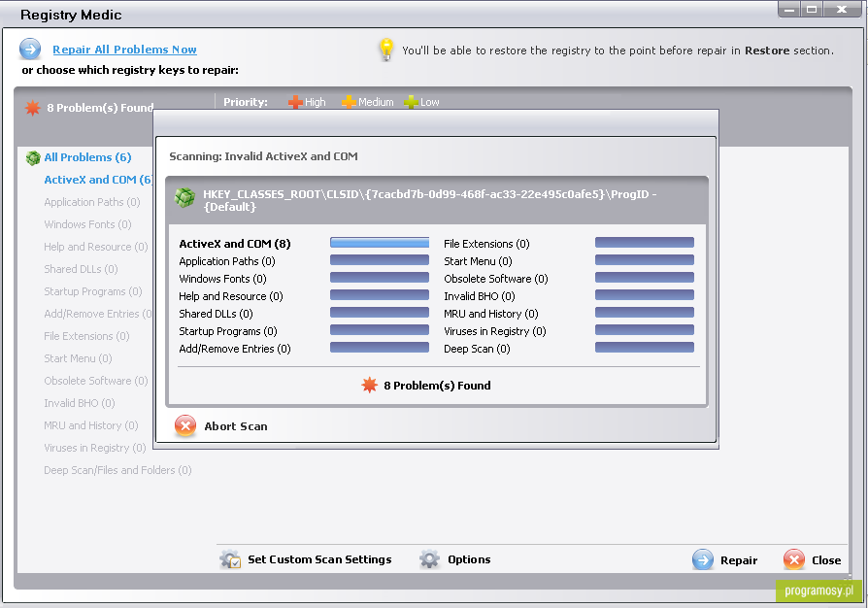Select Application Paths (0) in the sidebar
The image size is (868, 608).
[x=92, y=202]
